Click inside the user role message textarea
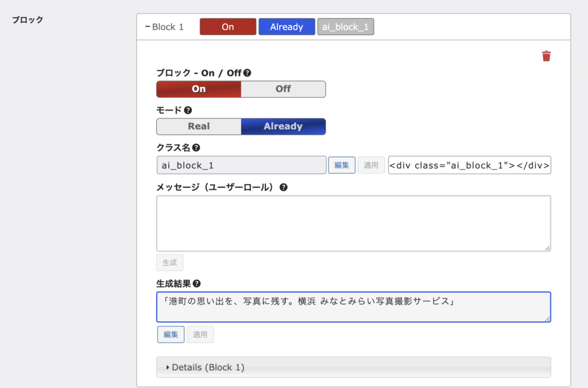 (353, 223)
